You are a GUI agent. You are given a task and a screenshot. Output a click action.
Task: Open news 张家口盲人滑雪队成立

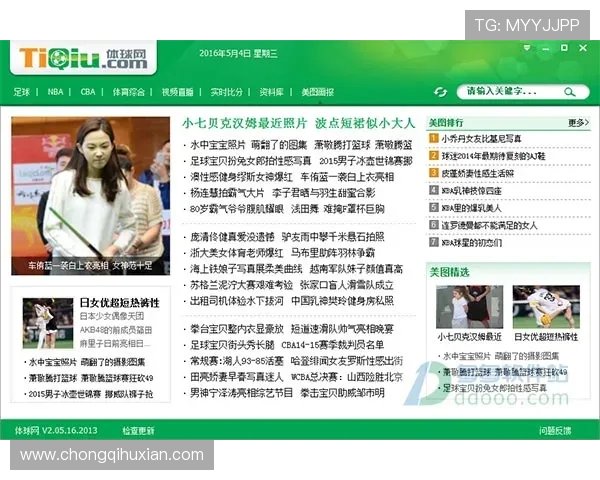point(347,285)
